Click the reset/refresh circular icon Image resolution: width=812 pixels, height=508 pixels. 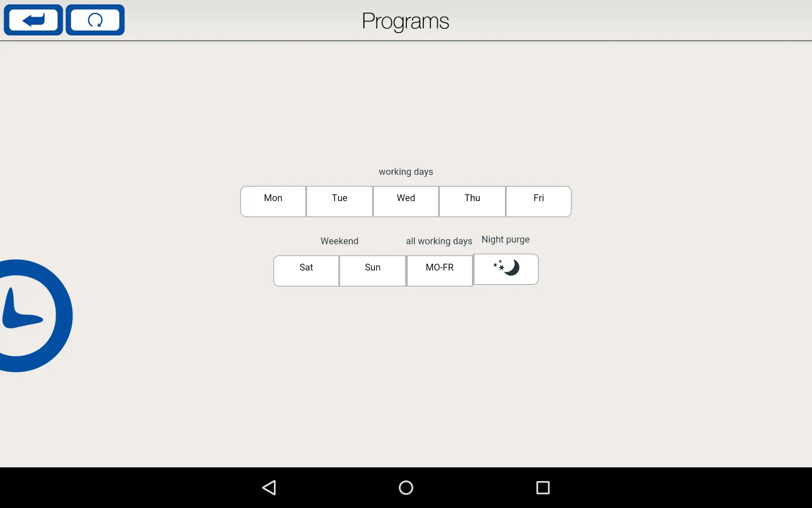point(95,20)
